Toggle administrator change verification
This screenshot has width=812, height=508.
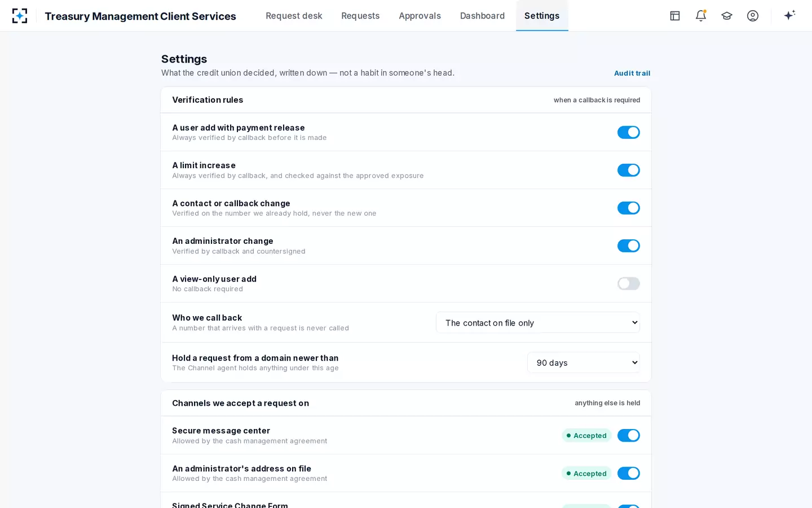click(629, 246)
